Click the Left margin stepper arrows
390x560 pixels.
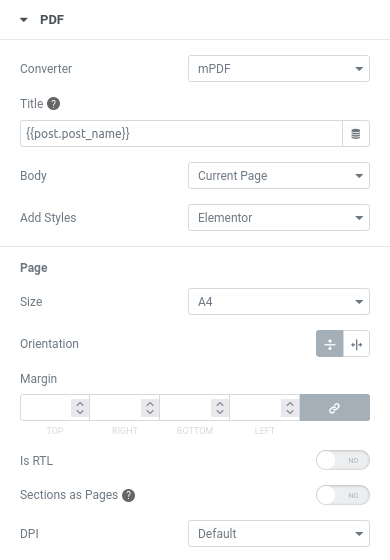[x=290, y=408]
